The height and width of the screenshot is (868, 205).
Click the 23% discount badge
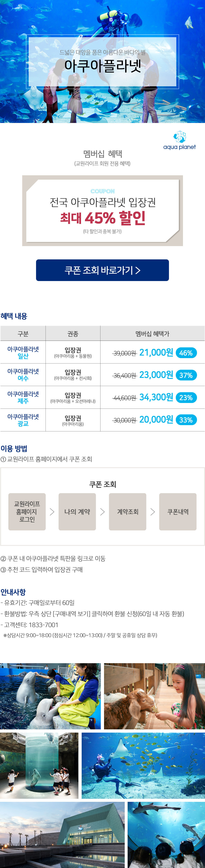[186, 398]
